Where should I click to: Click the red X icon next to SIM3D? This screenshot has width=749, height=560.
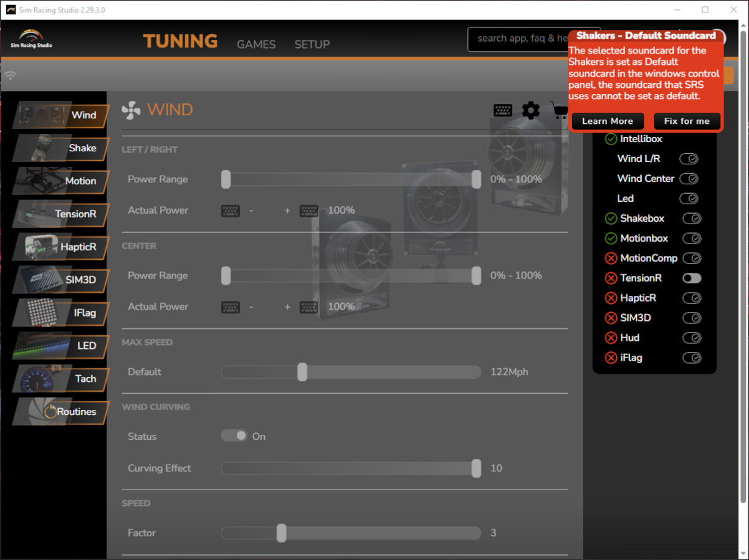coord(611,318)
